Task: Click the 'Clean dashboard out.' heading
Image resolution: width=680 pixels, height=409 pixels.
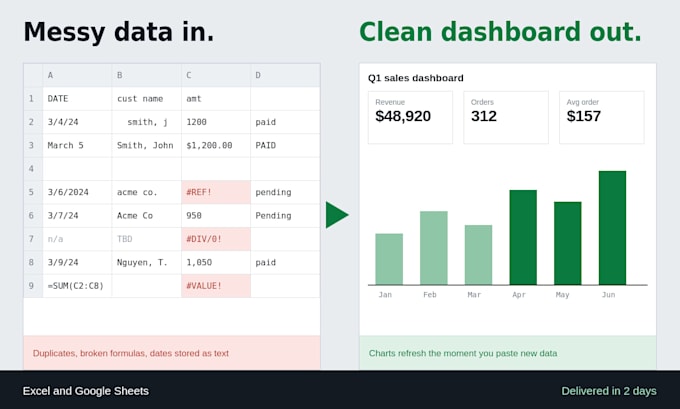Action: click(x=500, y=32)
